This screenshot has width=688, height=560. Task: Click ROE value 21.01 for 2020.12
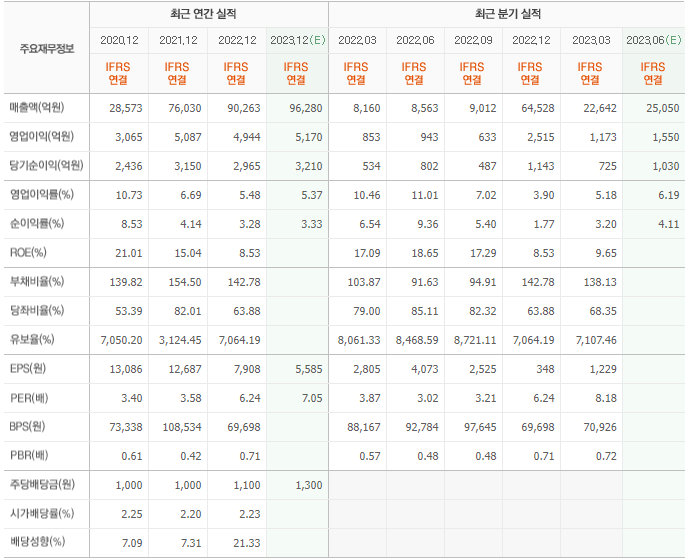tap(129, 253)
